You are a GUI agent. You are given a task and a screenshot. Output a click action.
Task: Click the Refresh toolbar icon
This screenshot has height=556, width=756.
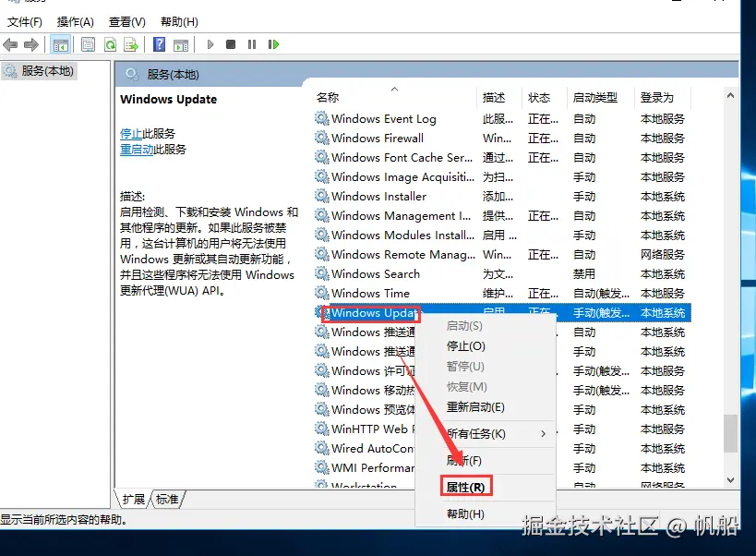[x=111, y=45]
